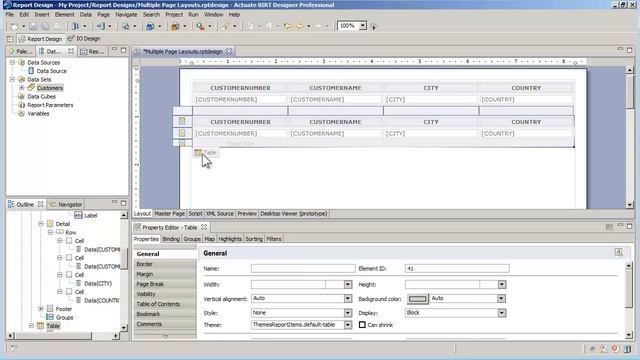Switch to the Master Page tab
Screen dimensions: 640x360
[x=169, y=213]
